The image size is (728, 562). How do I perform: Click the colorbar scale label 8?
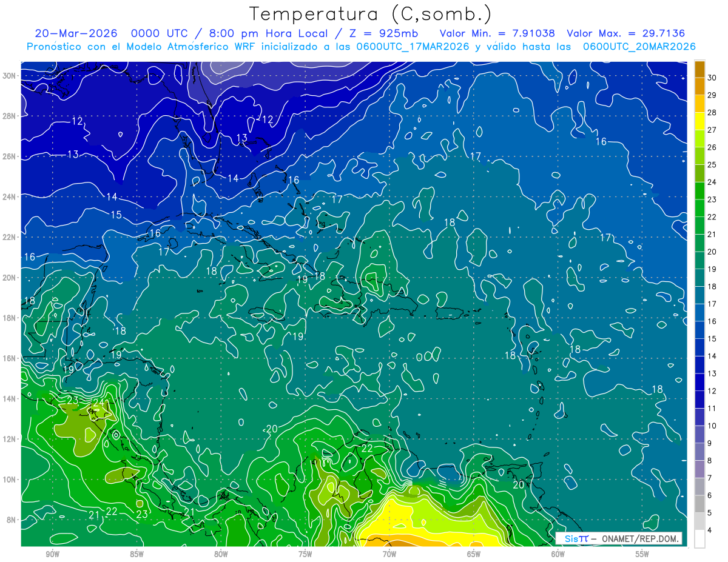710,461
